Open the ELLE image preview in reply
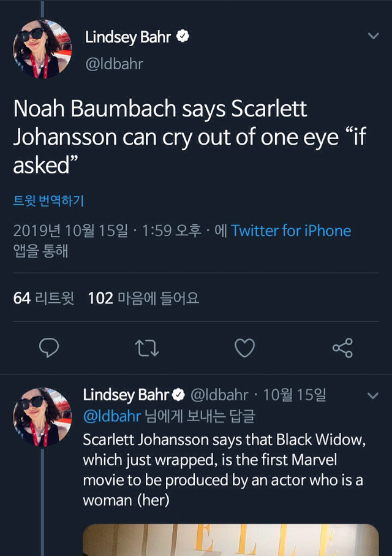This screenshot has width=392, height=556. tap(230, 539)
